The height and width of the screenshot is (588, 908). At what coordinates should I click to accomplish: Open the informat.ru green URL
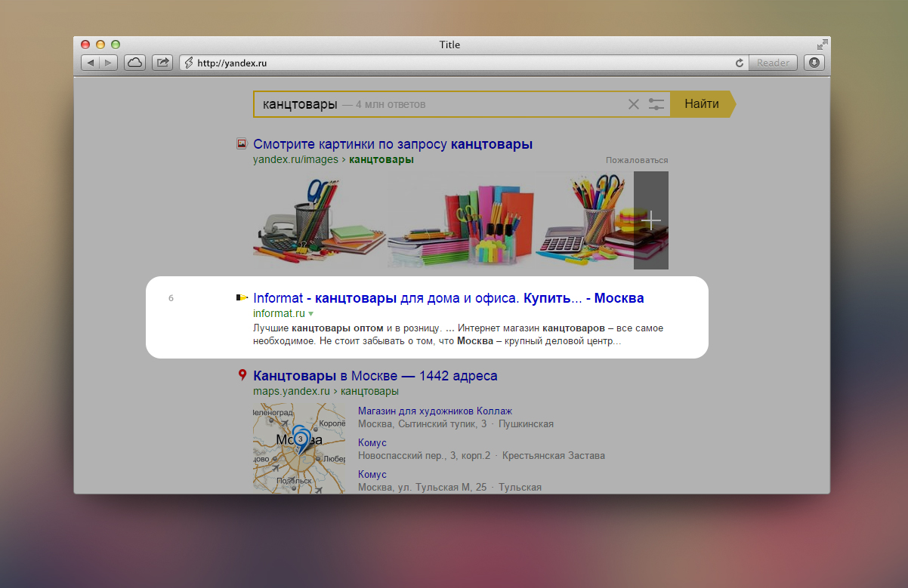coord(279,312)
